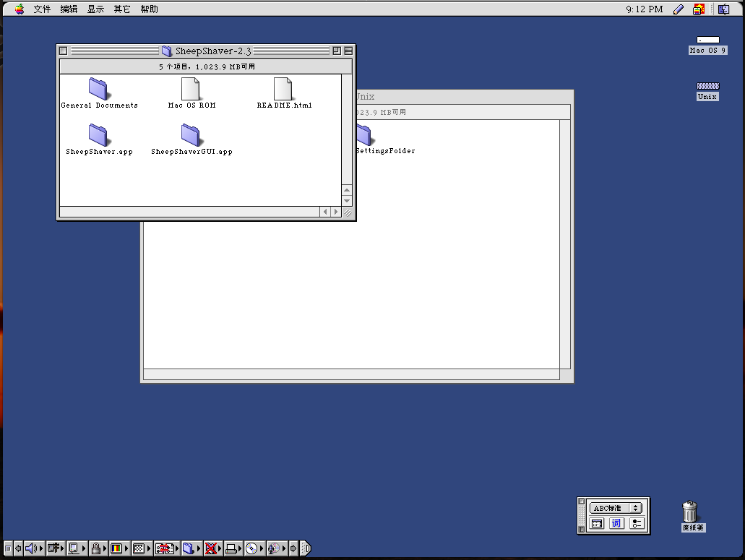Image resolution: width=745 pixels, height=560 pixels.
Task: Open the sound source microphone module
Action: 277,548
